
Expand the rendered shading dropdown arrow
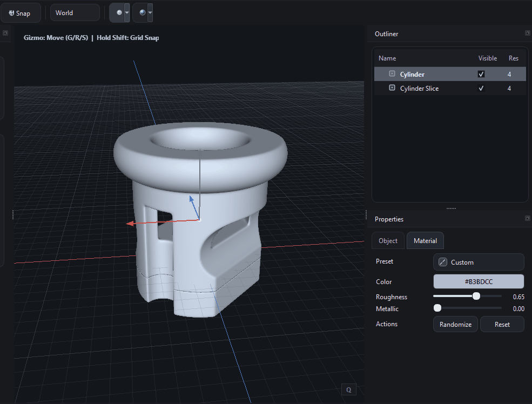[150, 12]
